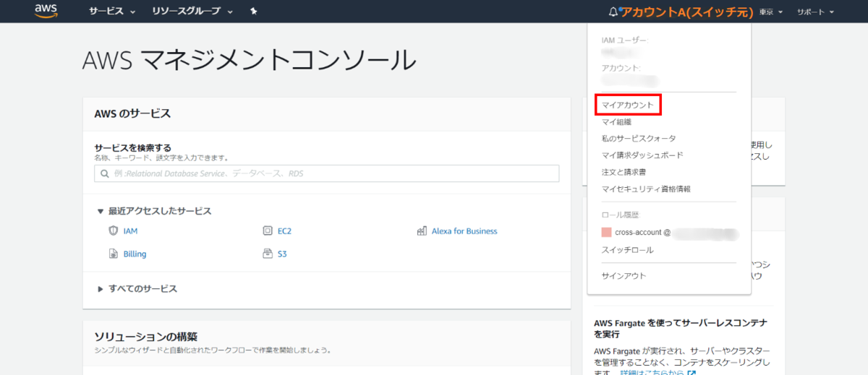
Task: Select マイ組織 from account menu
Action: tap(616, 122)
